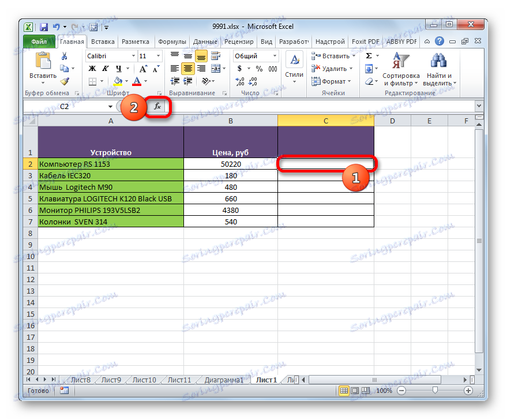Increase font size with the large A icon
This screenshot has height=420, width=507.
143,69
